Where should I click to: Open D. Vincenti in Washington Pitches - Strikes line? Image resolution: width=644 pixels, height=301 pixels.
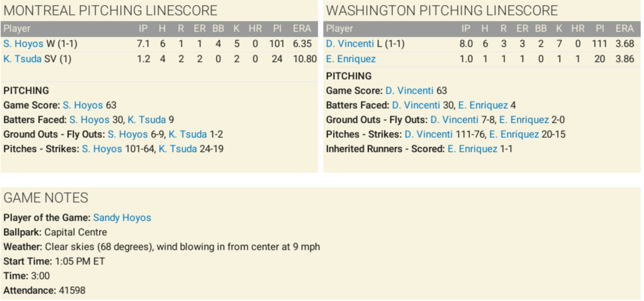point(428,134)
